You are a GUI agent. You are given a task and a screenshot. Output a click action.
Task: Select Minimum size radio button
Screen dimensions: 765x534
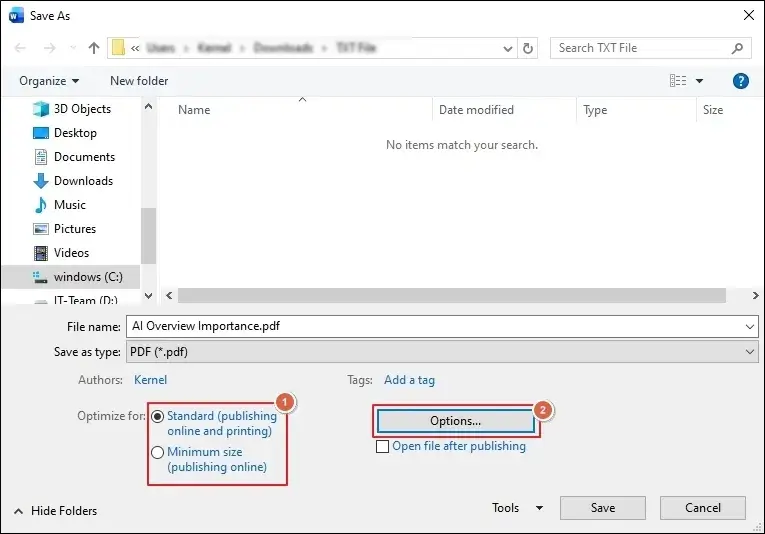click(158, 453)
